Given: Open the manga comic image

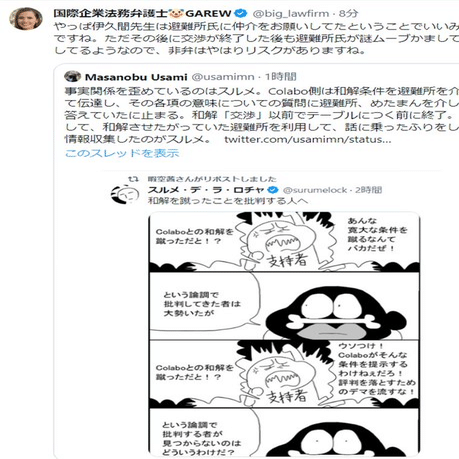Looking at the screenshot, I should click(x=284, y=334).
